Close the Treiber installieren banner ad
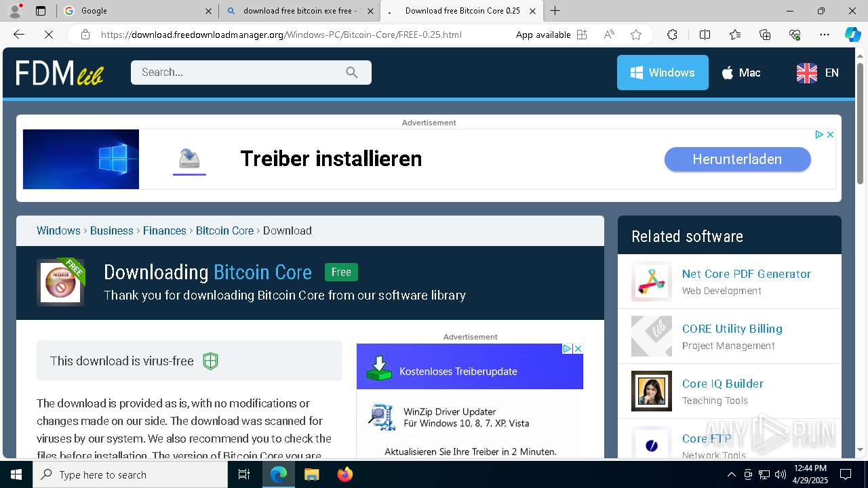Image resolution: width=868 pixels, height=488 pixels. pos(830,135)
